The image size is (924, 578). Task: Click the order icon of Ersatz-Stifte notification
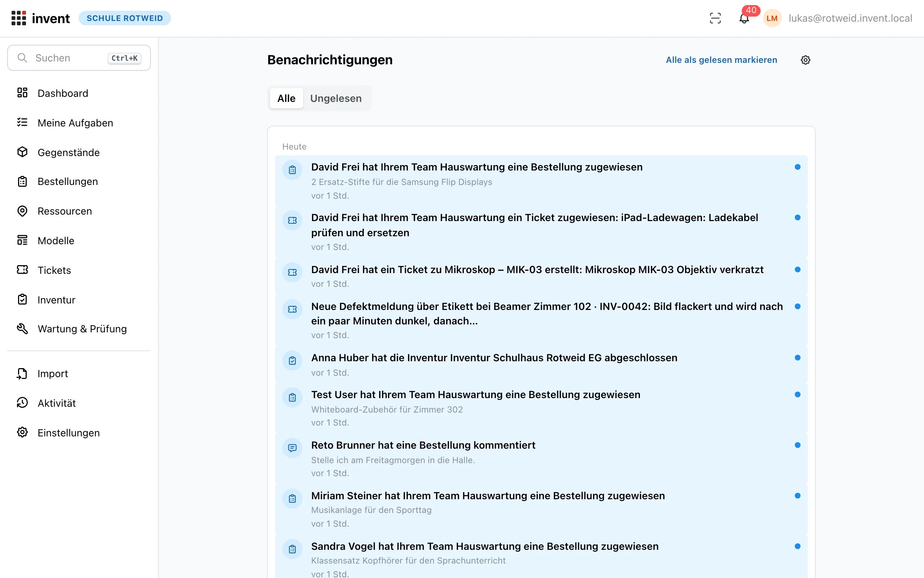(x=292, y=170)
